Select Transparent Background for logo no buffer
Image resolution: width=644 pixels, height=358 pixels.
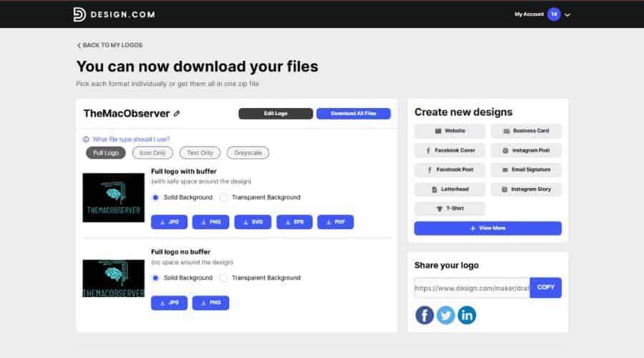pyautogui.click(x=223, y=279)
